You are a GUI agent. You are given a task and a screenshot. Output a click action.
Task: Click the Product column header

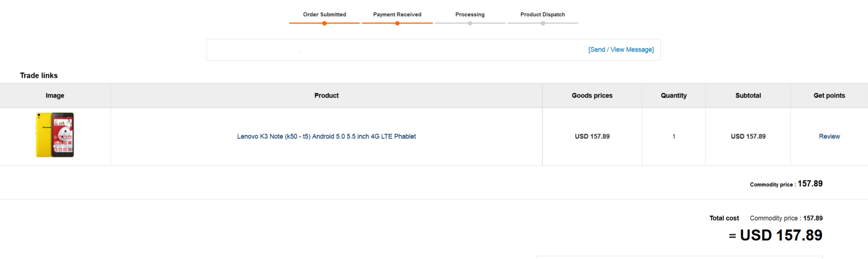326,95
